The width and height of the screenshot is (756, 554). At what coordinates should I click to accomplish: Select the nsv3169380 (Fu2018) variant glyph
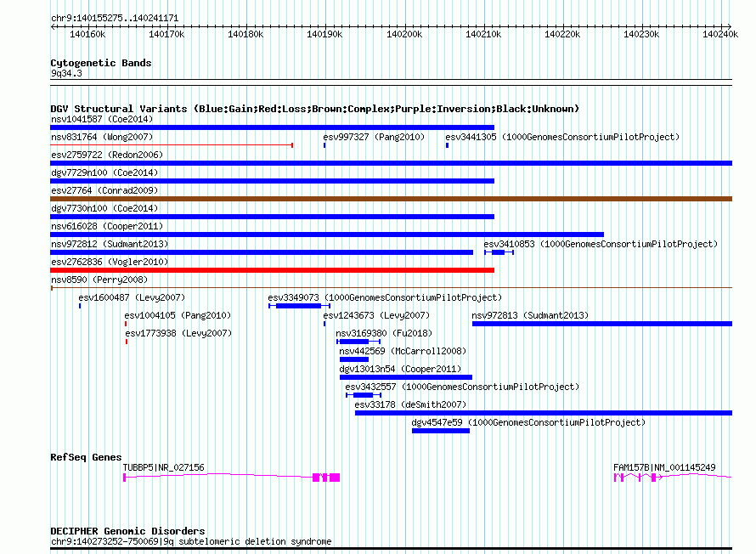(x=358, y=342)
